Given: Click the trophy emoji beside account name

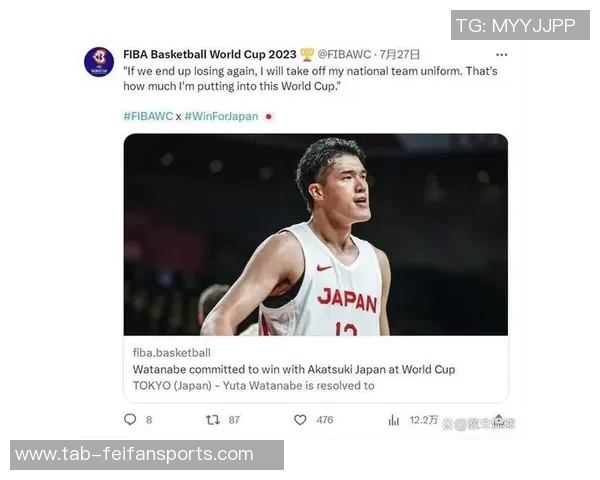Looking at the screenshot, I should (308, 54).
